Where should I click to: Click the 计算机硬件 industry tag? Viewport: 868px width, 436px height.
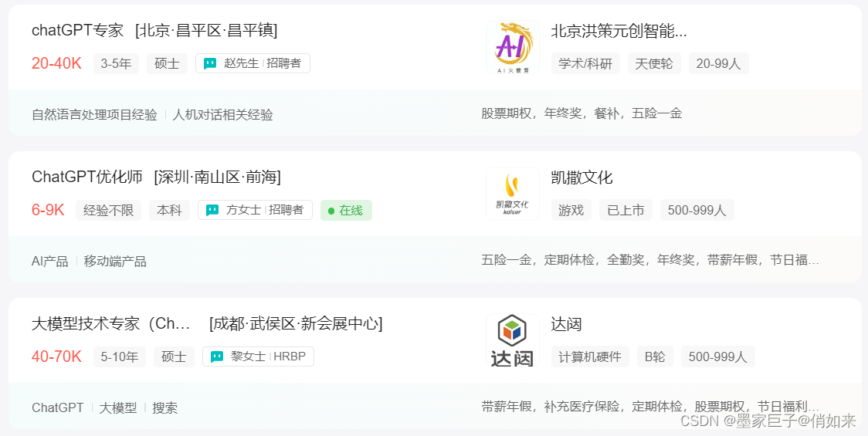(x=590, y=357)
